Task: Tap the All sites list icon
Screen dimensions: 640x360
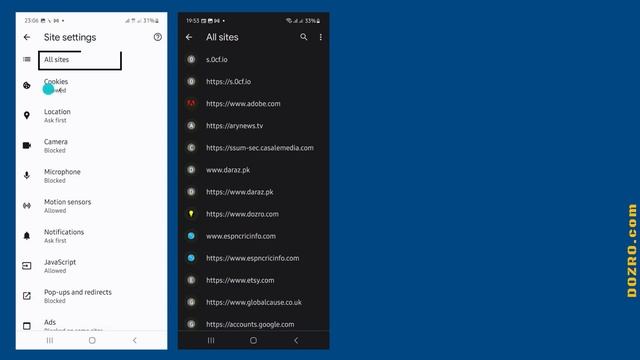Action: (x=27, y=60)
